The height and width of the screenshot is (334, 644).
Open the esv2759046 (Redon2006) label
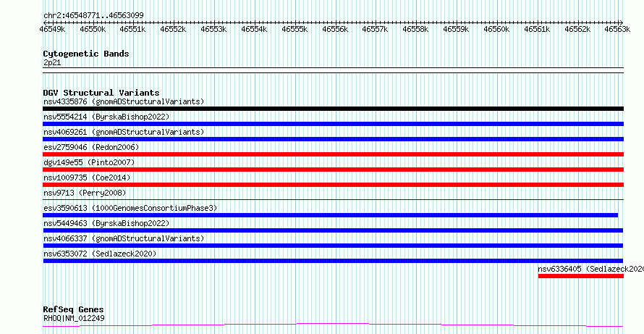coord(91,147)
